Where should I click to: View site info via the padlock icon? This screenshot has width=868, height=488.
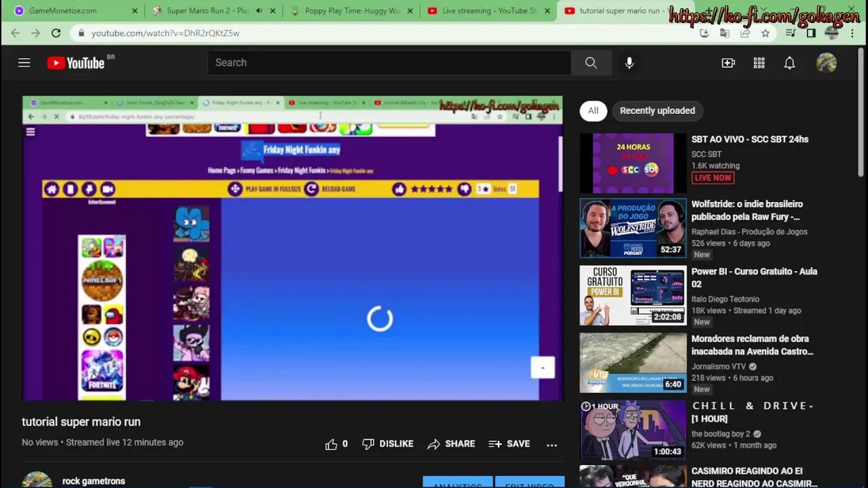pyautogui.click(x=81, y=33)
